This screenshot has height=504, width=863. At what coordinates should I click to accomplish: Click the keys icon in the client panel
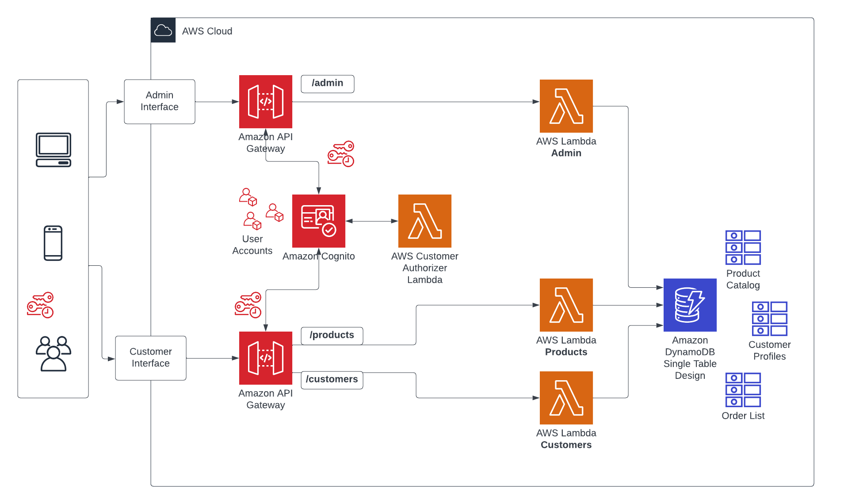click(x=40, y=305)
